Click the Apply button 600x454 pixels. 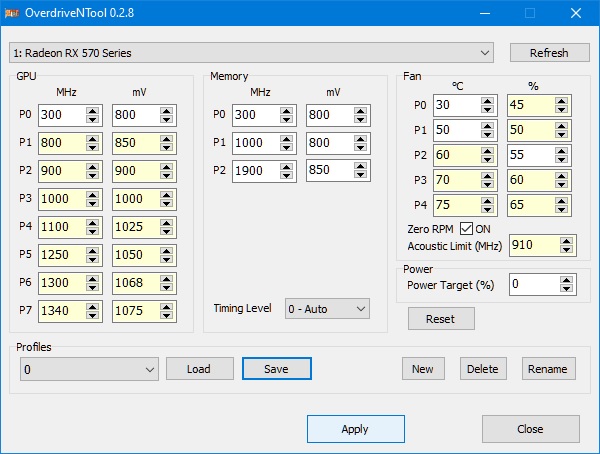[355, 429]
